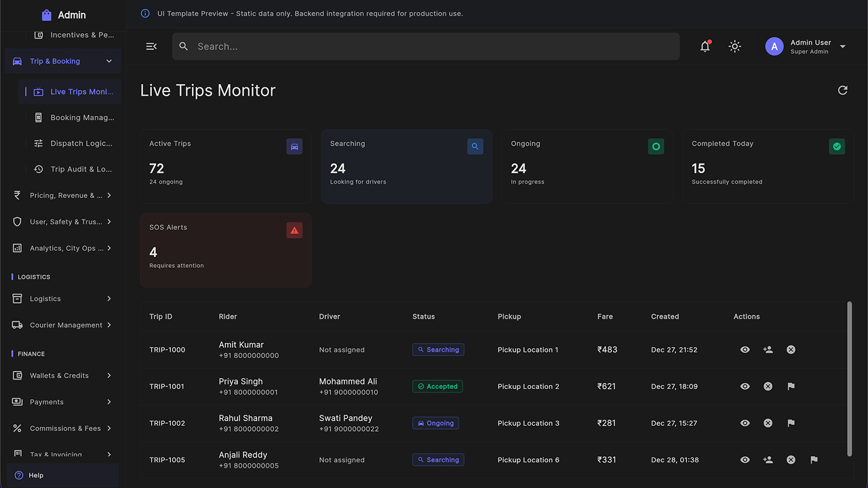Click the Admin logo link
This screenshot has height=488, width=868.
pyautogui.click(x=63, y=15)
